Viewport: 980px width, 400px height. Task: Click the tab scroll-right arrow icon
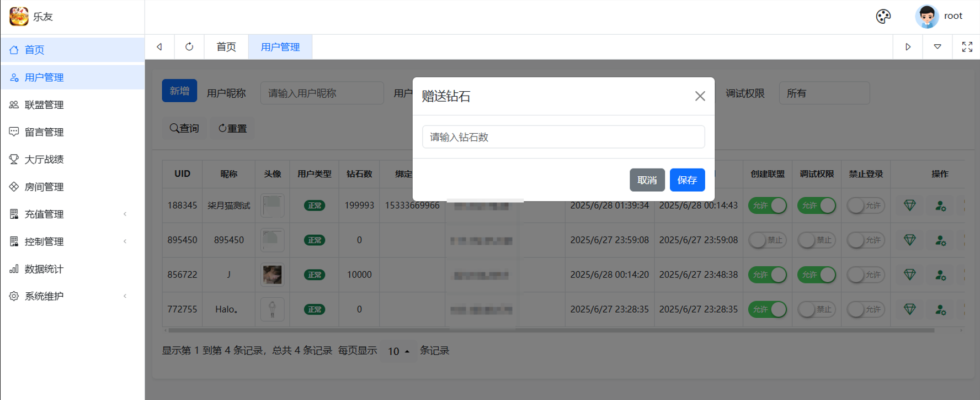click(908, 47)
